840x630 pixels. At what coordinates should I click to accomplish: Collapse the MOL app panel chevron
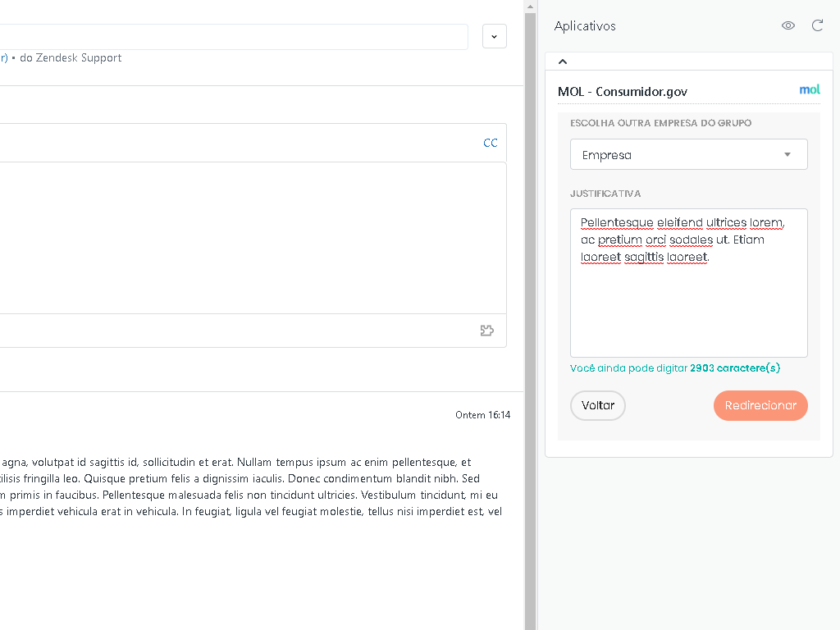pos(563,62)
